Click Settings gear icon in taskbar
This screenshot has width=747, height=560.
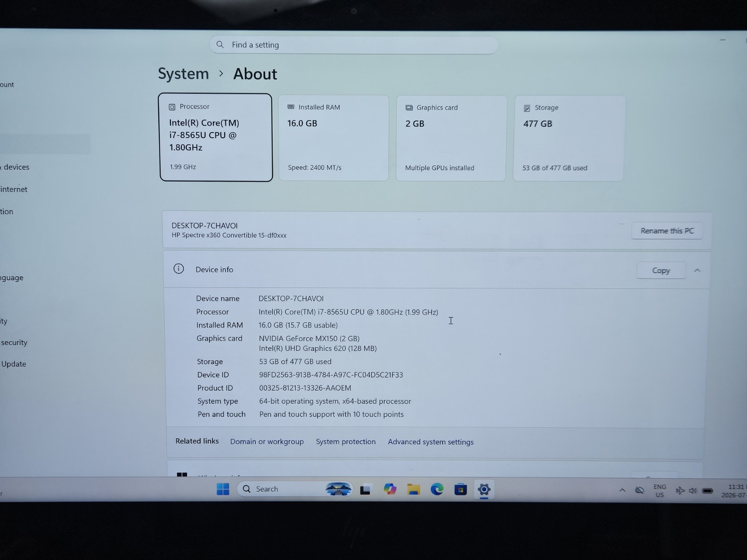click(x=484, y=490)
